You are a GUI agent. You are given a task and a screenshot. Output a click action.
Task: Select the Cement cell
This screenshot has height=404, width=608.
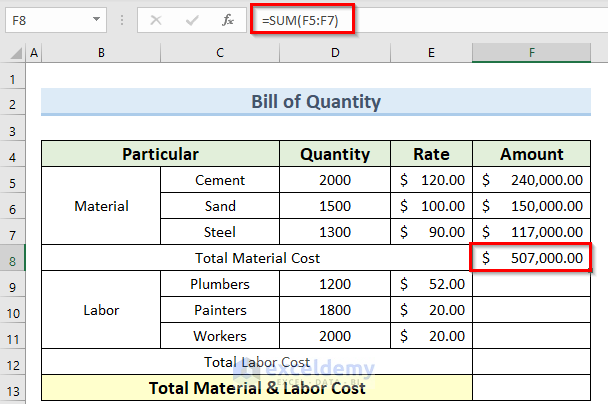[x=220, y=180]
